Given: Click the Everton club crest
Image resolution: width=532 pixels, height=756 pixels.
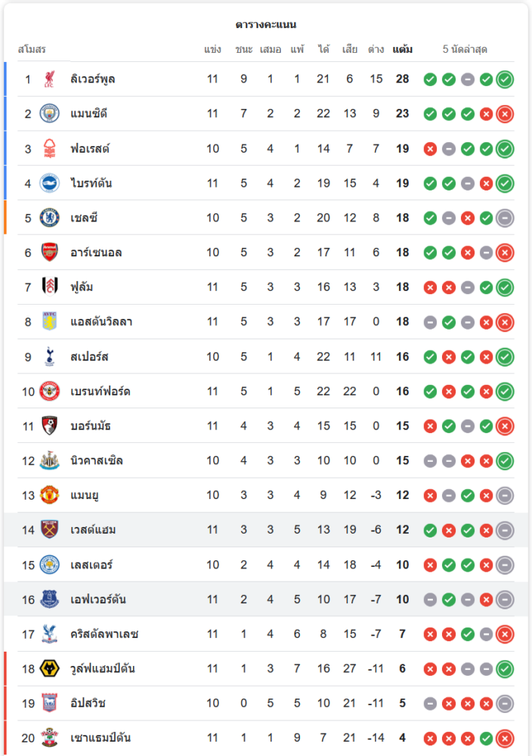Looking at the screenshot, I should (50, 600).
